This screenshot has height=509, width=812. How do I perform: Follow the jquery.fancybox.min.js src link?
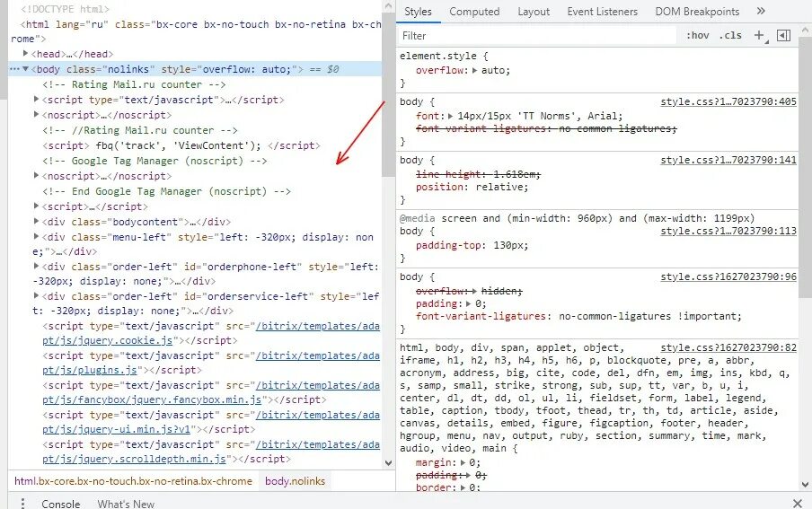click(152, 399)
